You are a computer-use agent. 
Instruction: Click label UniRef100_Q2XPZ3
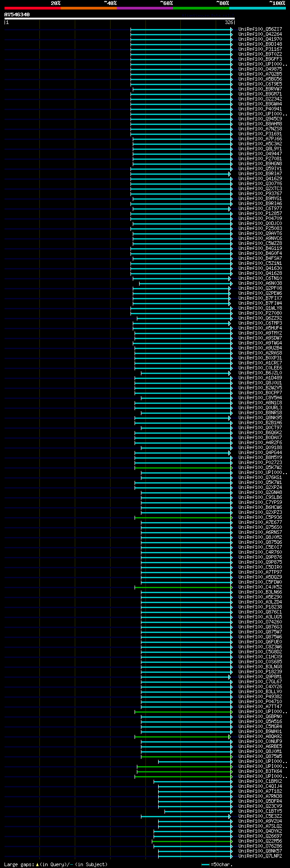pos(260,512)
